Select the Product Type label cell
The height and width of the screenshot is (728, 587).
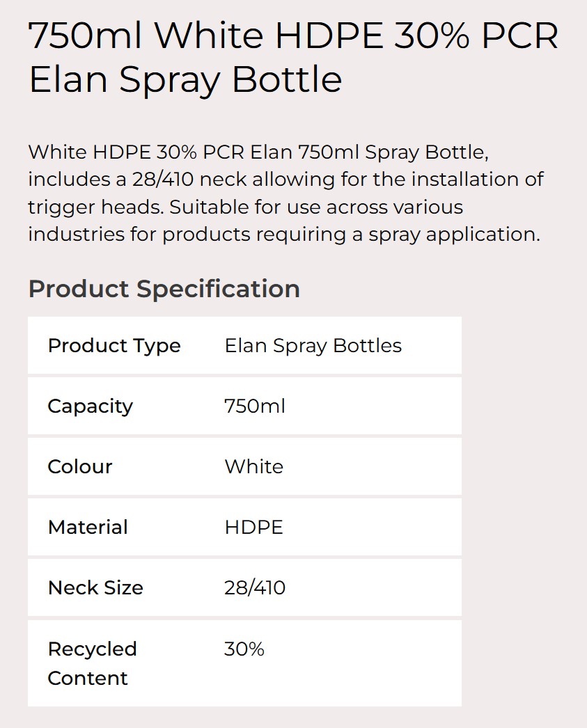[114, 346]
